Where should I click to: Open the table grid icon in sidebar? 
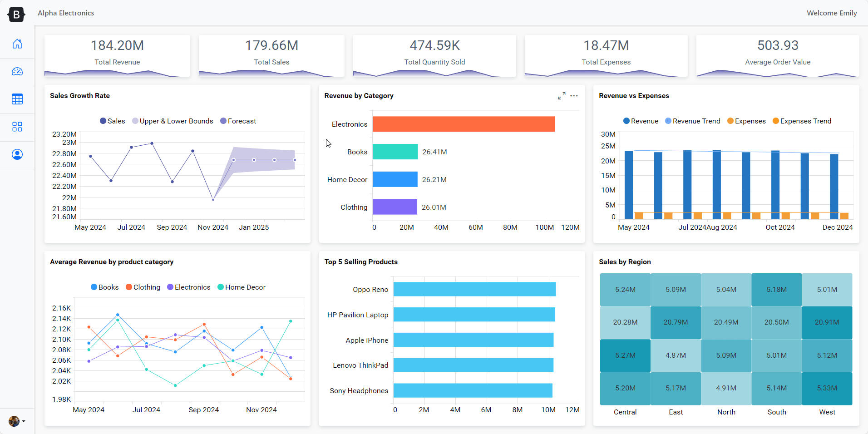(17, 99)
